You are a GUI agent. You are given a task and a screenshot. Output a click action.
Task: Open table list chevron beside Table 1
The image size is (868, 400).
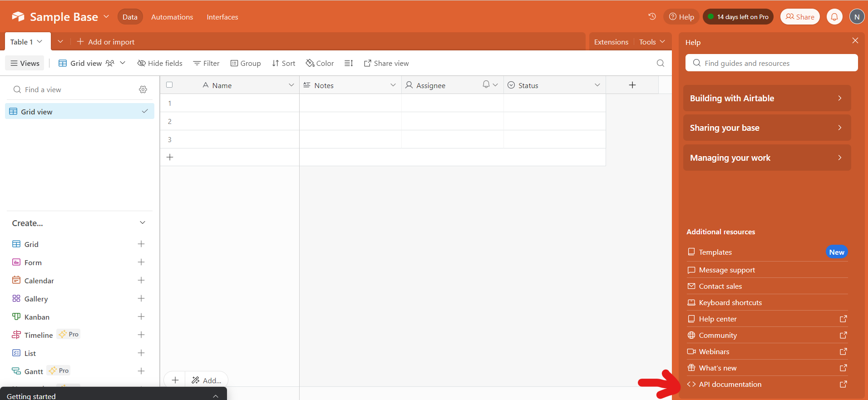tap(60, 41)
